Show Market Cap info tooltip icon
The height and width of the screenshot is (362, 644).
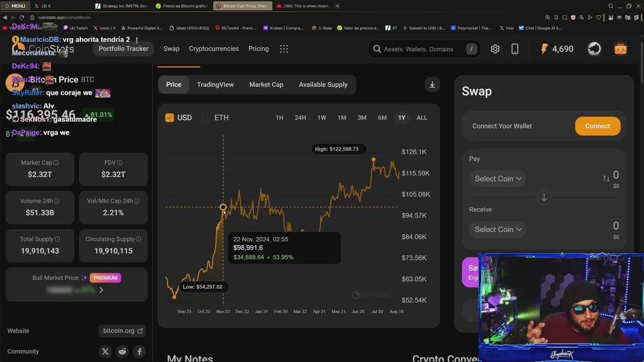pyautogui.click(x=56, y=163)
